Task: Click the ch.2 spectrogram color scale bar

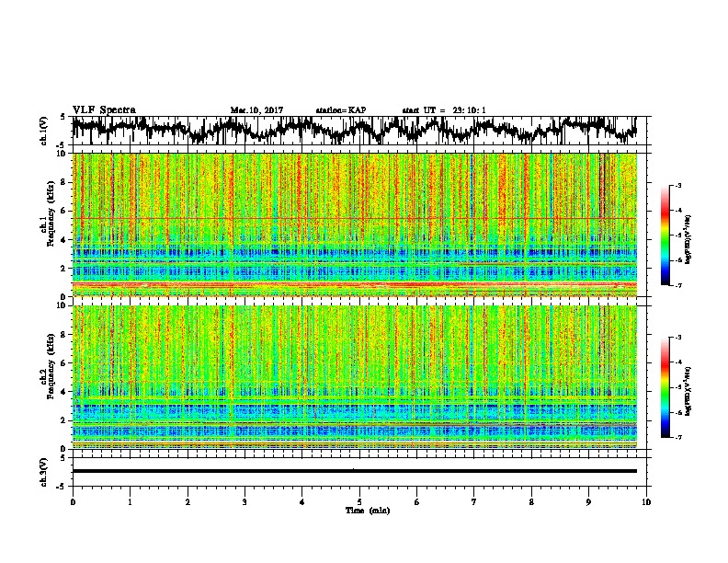Action: pos(665,387)
